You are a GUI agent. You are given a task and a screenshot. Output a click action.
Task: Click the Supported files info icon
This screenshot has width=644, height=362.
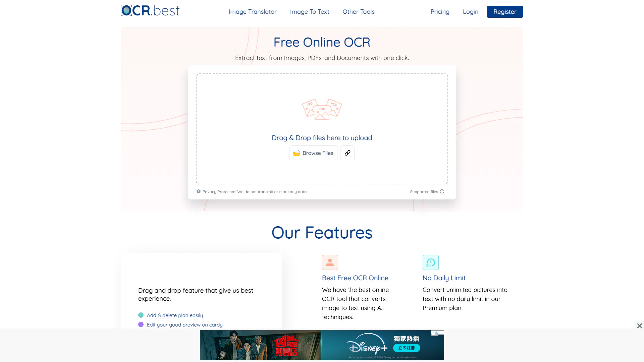[x=442, y=191]
